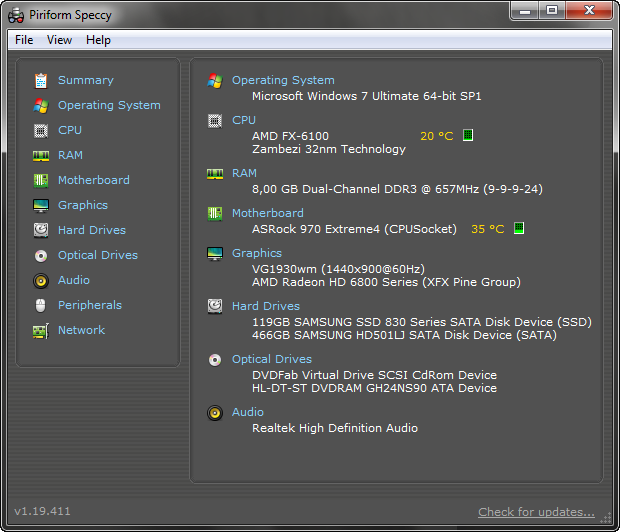The width and height of the screenshot is (620, 532).
Task: Open Peripherals section from sidebar
Action: click(x=90, y=305)
